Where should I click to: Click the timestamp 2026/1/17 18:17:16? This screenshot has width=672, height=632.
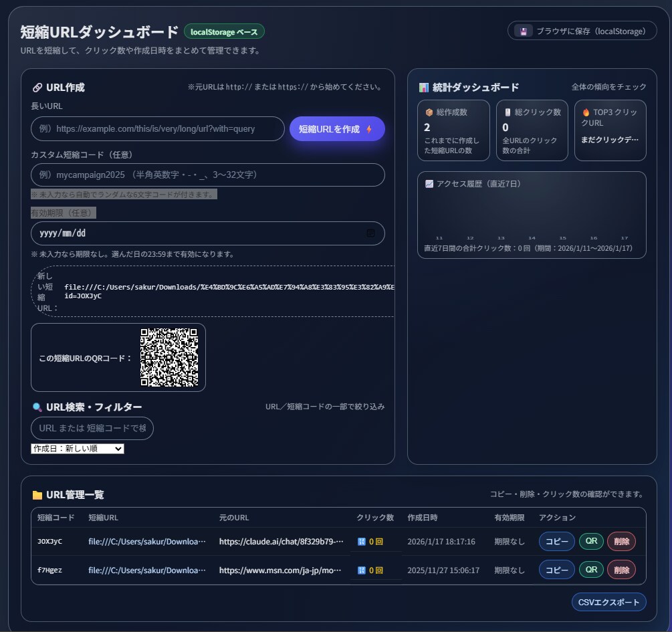click(x=441, y=542)
